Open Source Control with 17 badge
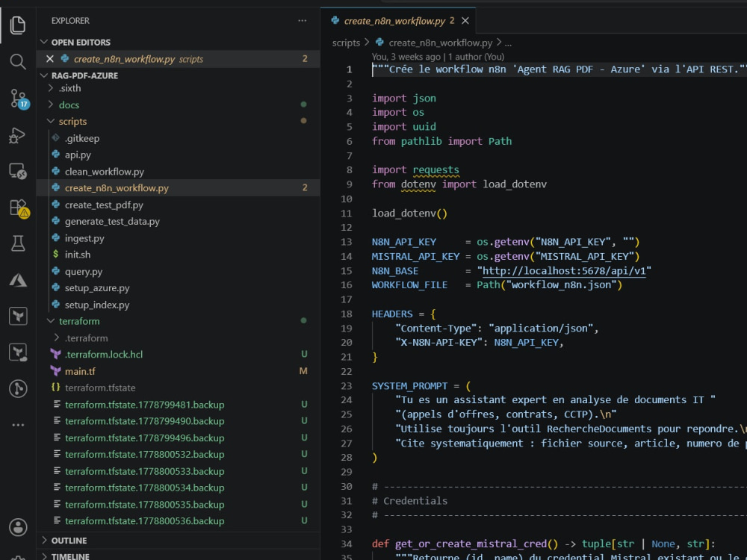The height and width of the screenshot is (560, 747). (x=19, y=99)
